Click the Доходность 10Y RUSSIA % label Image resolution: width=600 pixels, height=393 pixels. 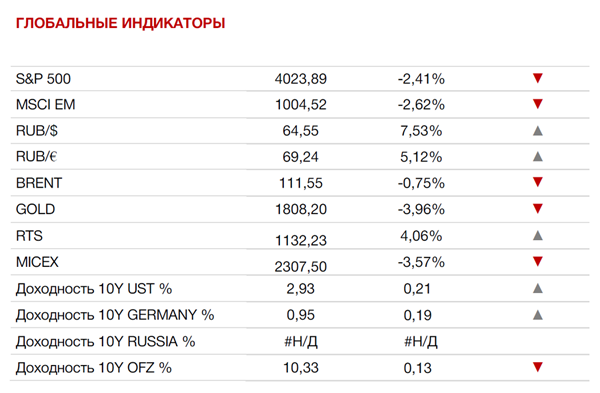(106, 341)
